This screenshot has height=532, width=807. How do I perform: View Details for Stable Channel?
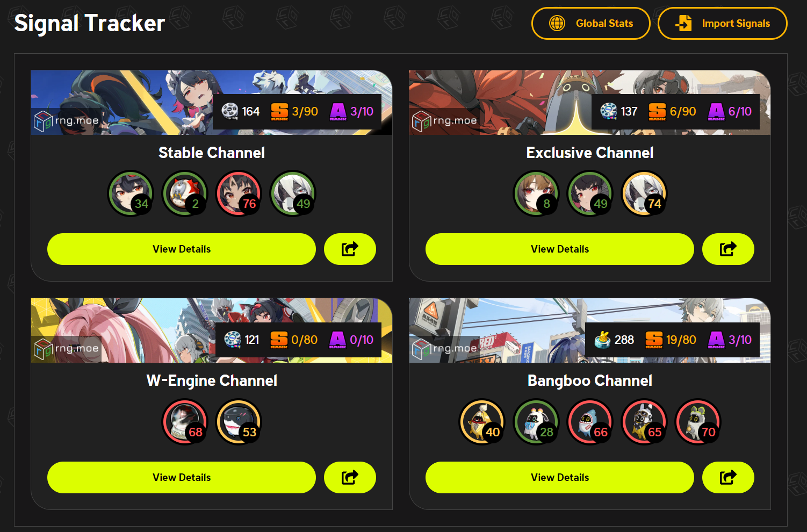(182, 249)
